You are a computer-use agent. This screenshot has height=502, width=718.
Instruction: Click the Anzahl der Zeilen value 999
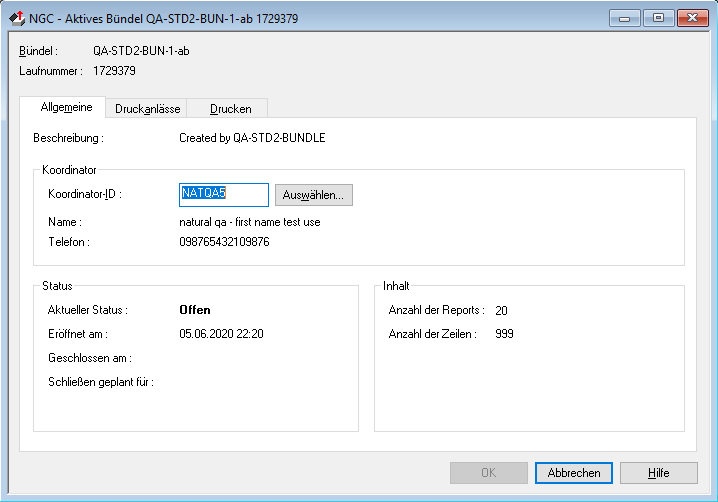click(x=504, y=334)
